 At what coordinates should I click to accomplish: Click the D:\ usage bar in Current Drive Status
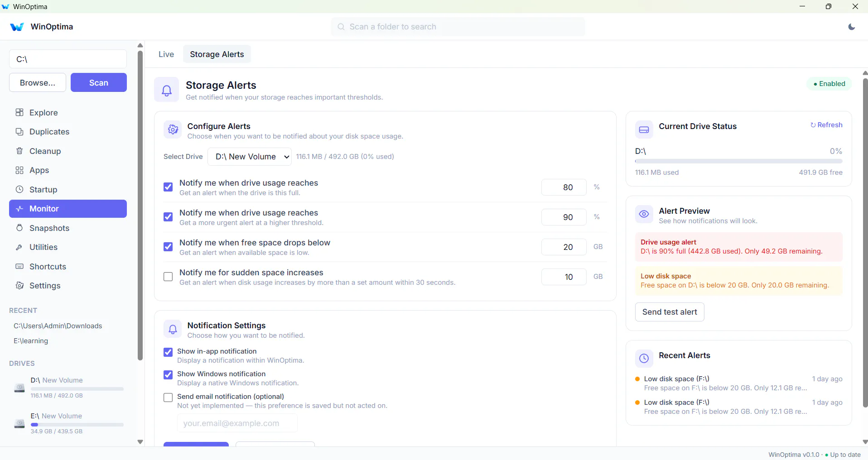(x=739, y=161)
